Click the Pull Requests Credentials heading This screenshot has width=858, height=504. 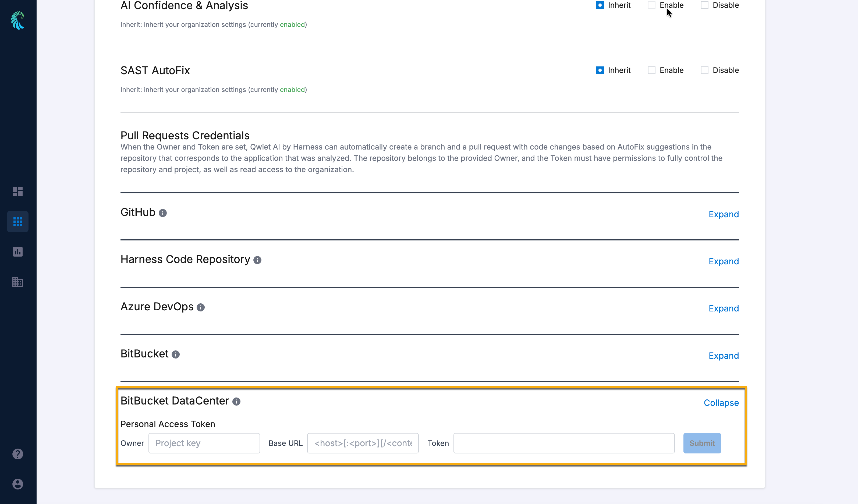185,136
